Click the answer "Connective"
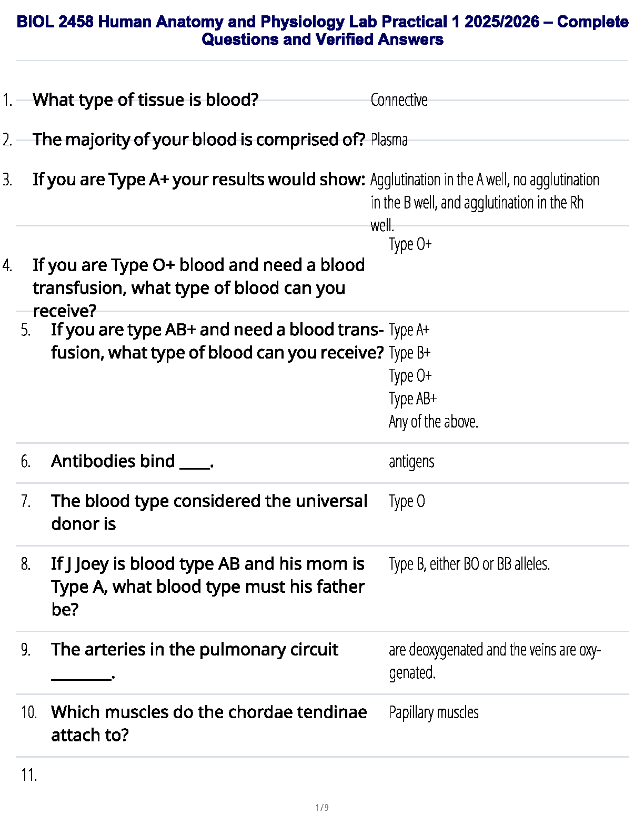Viewport: 644px width, 834px height. (x=399, y=100)
